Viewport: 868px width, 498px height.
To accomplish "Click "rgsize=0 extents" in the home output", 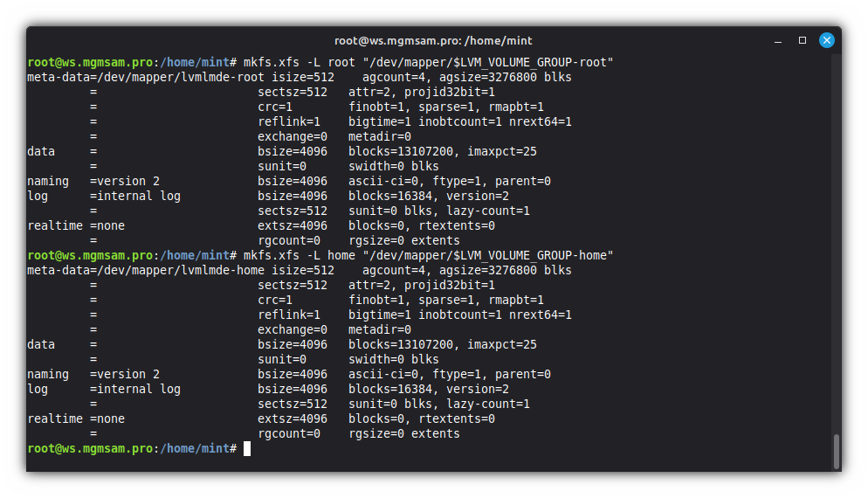I will pyautogui.click(x=403, y=433).
